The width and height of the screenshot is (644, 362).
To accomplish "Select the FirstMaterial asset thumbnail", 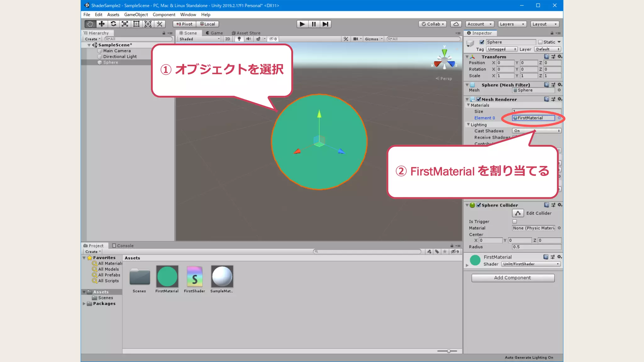I will [167, 277].
